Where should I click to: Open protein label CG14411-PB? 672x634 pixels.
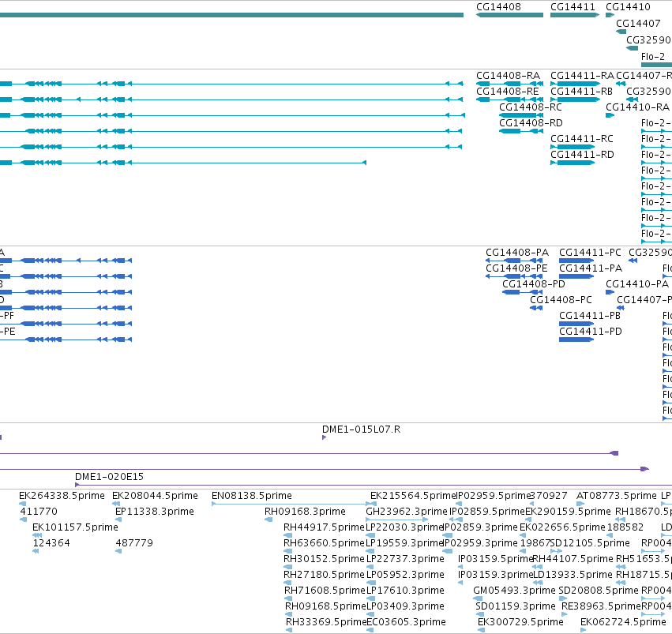(x=590, y=316)
